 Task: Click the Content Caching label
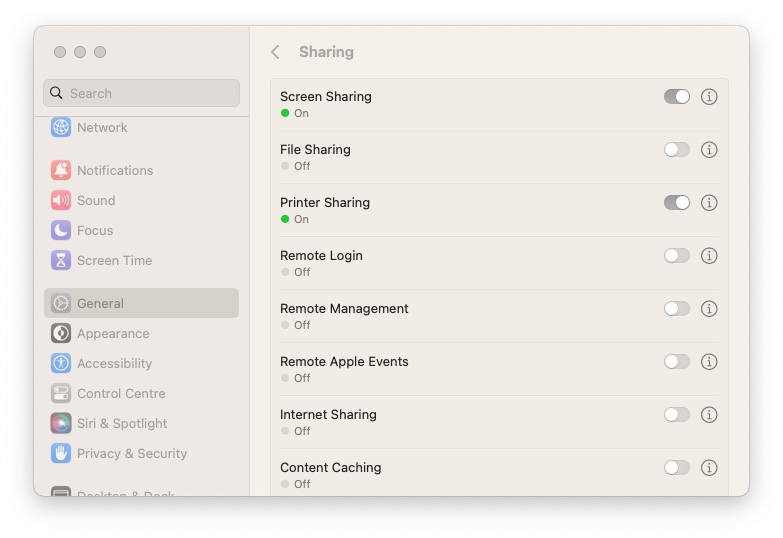click(x=331, y=467)
